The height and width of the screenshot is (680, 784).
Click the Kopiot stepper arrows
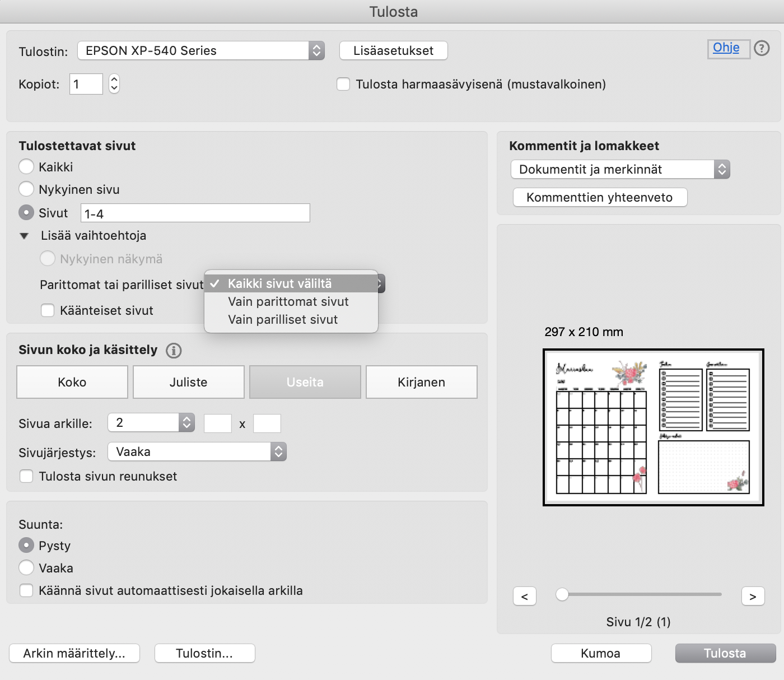114,84
